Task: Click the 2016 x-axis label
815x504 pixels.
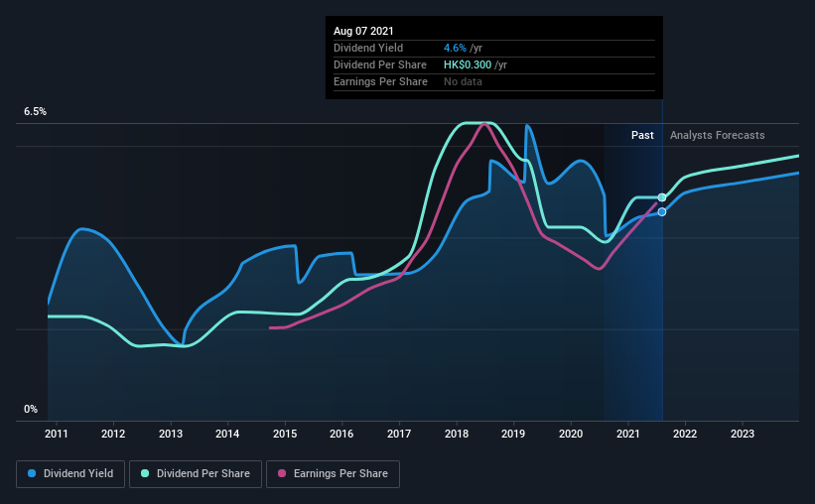Action: (x=341, y=434)
